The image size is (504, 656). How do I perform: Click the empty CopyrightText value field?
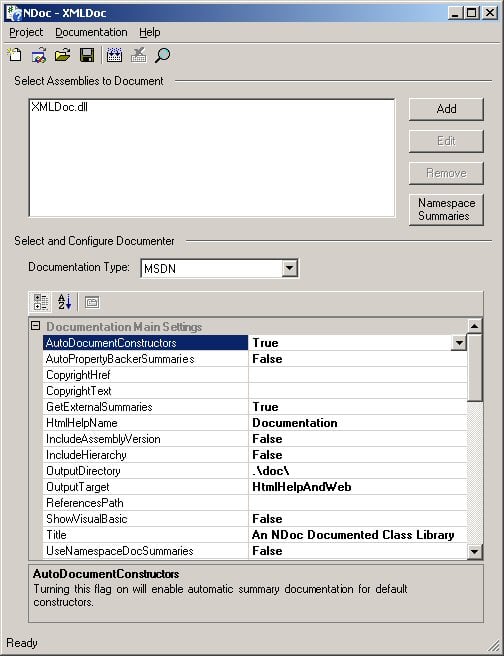click(x=358, y=391)
